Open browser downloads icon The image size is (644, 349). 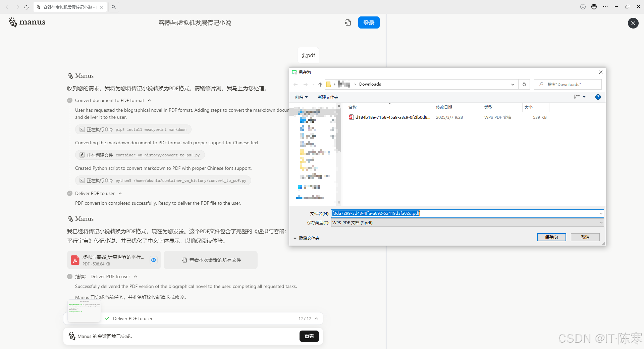pyautogui.click(x=583, y=7)
